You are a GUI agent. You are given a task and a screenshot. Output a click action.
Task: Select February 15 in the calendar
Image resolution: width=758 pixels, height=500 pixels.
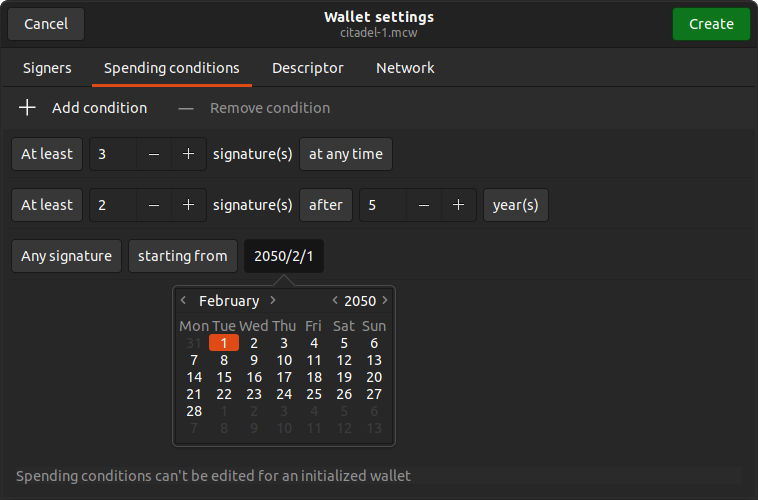pyautogui.click(x=224, y=377)
